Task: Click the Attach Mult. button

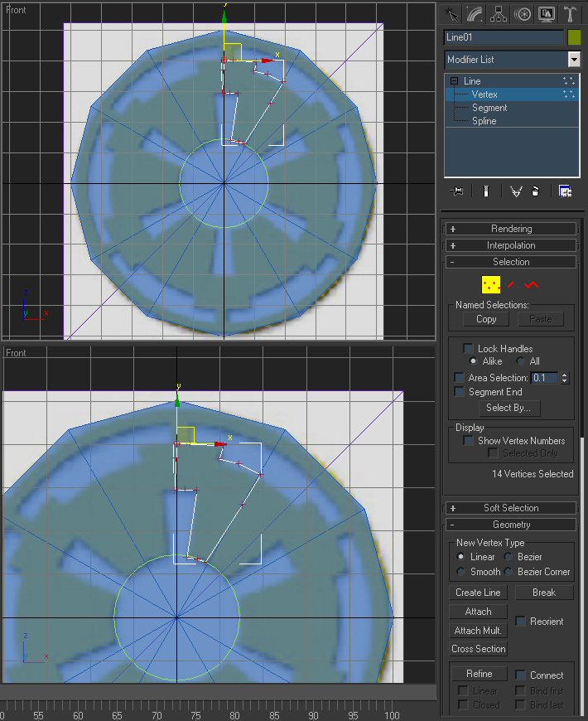Action: click(478, 630)
